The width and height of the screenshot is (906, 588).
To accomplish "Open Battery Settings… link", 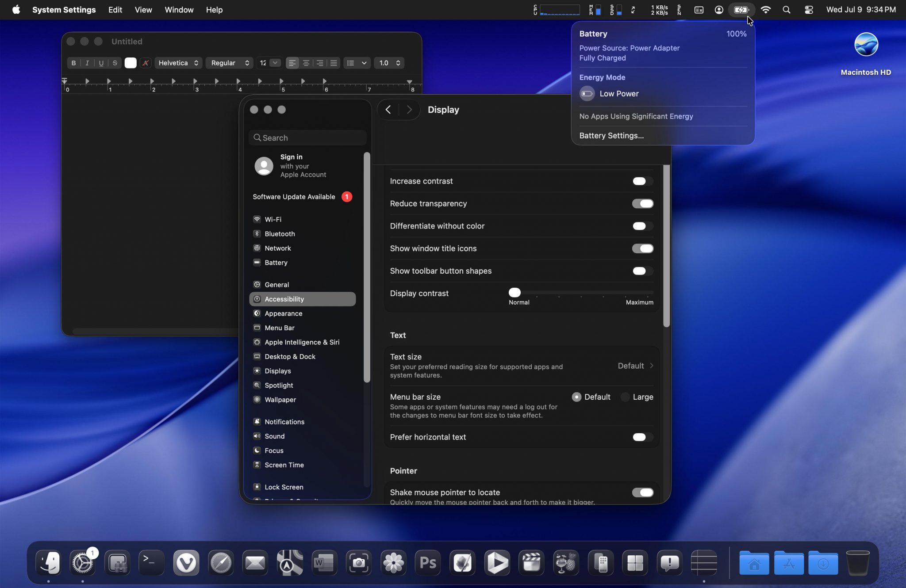I will pyautogui.click(x=611, y=136).
